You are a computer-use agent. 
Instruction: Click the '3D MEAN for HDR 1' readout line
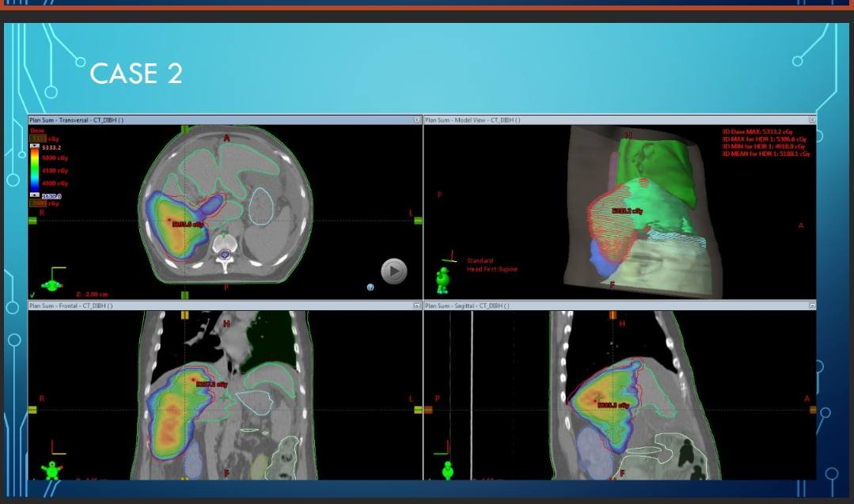pos(766,154)
